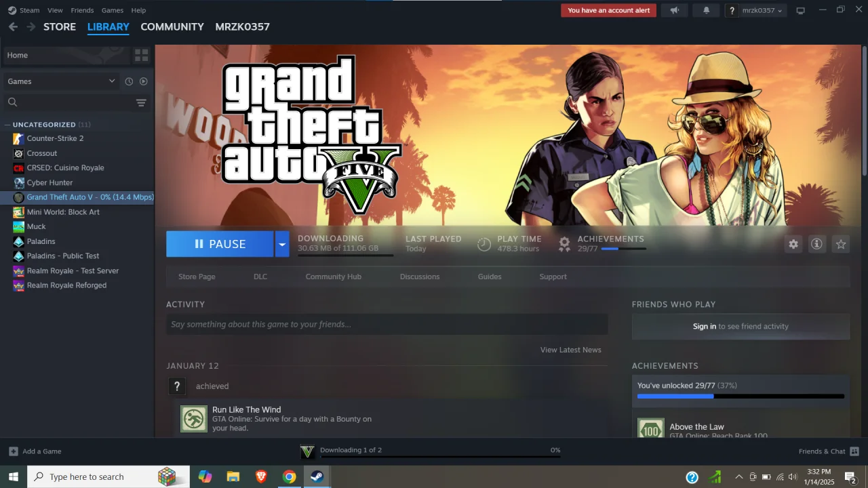
Task: Open the dropdown arrow beside Pause
Action: tap(282, 244)
